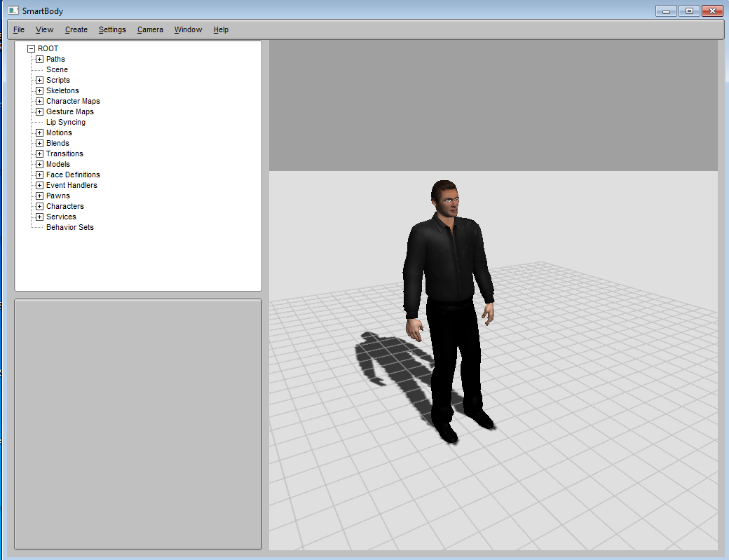Select the Motions label
Screen dimensions: 729x560
pos(59,133)
